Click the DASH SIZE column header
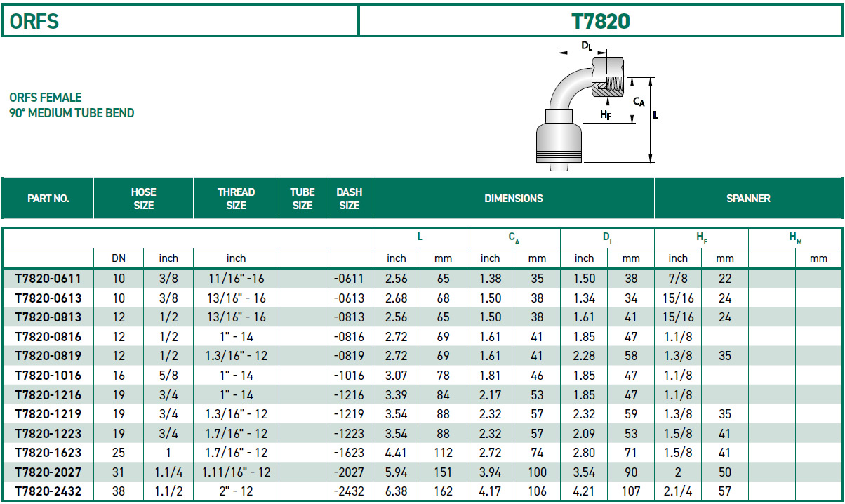This screenshot has height=504, width=845. (x=349, y=199)
